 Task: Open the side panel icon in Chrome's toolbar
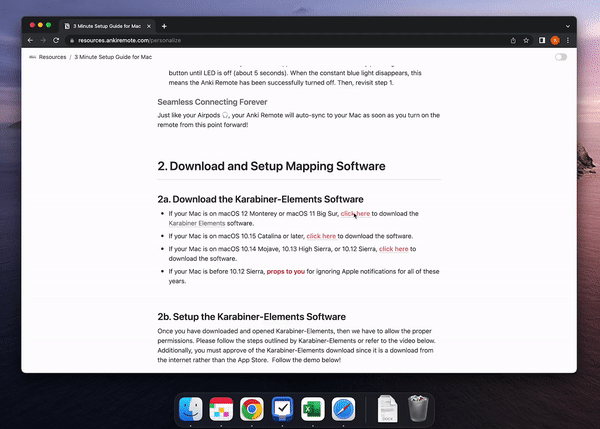click(542, 40)
